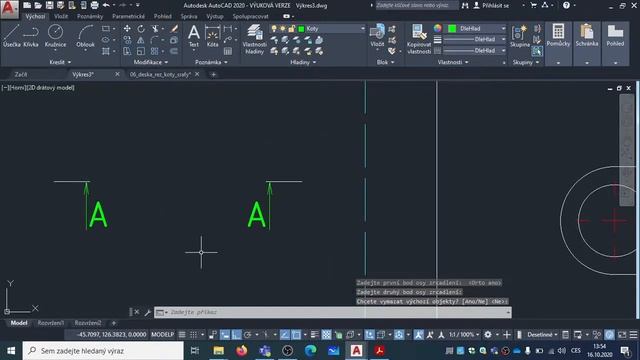
Task: Click the Začít start tab
Action: (x=21, y=74)
